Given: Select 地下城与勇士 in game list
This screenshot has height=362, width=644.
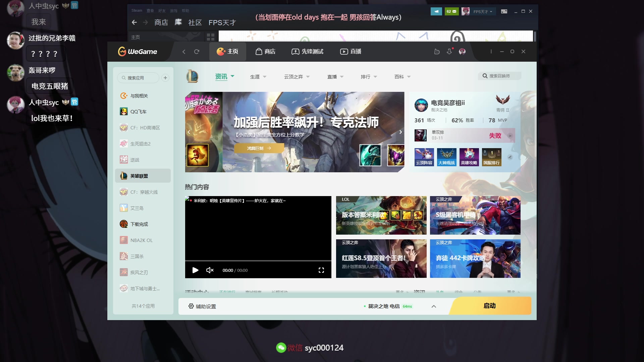Looking at the screenshot, I should point(143,289).
